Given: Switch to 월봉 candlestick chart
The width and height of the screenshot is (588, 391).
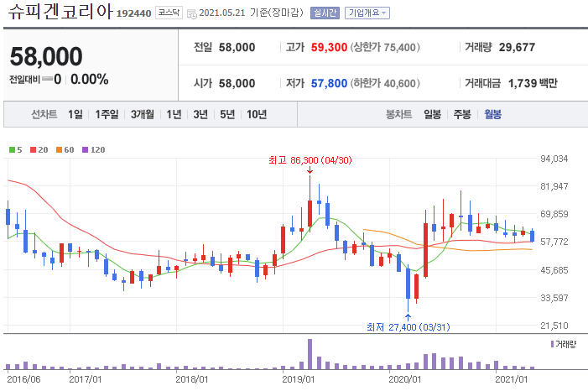Looking at the screenshot, I should click(x=492, y=114).
